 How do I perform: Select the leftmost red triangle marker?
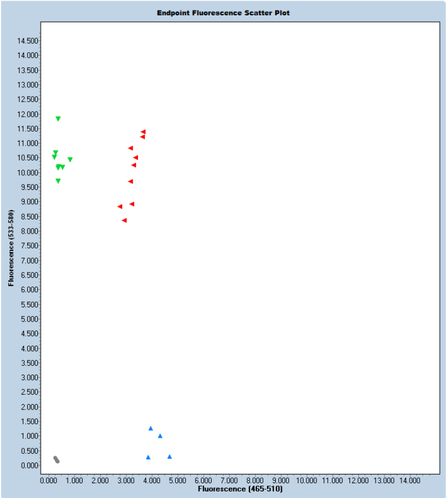point(120,207)
